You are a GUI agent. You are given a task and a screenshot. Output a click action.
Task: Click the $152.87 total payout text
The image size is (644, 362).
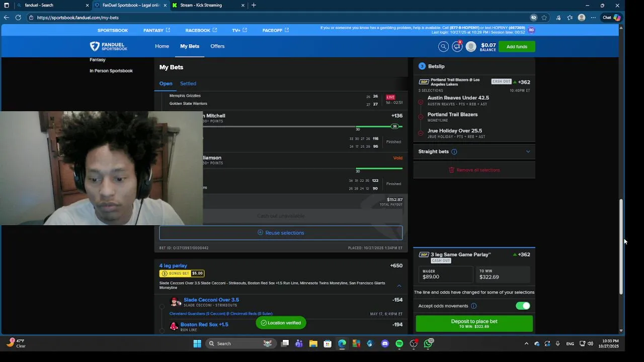click(394, 200)
